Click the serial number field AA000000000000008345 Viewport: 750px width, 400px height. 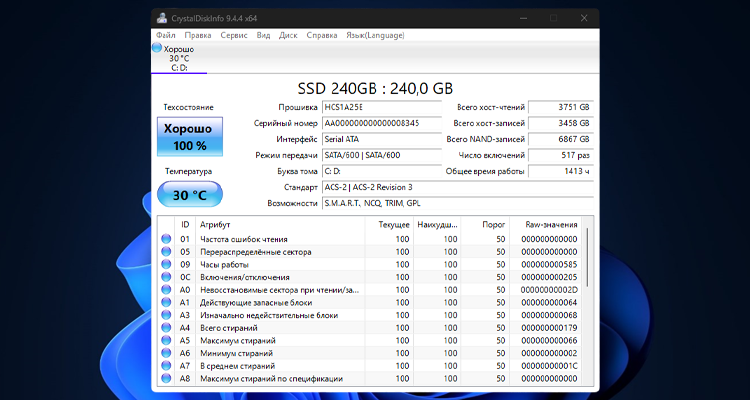click(382, 123)
